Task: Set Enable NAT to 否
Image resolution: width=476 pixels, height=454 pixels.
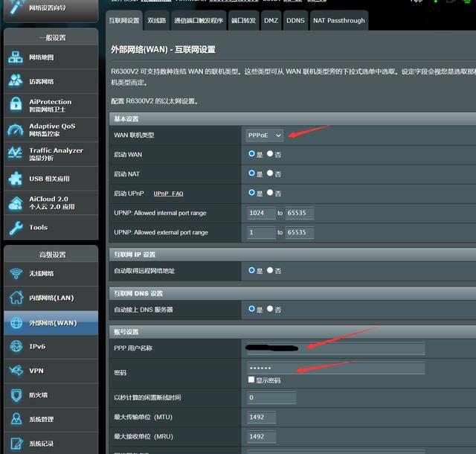Action: (270, 173)
